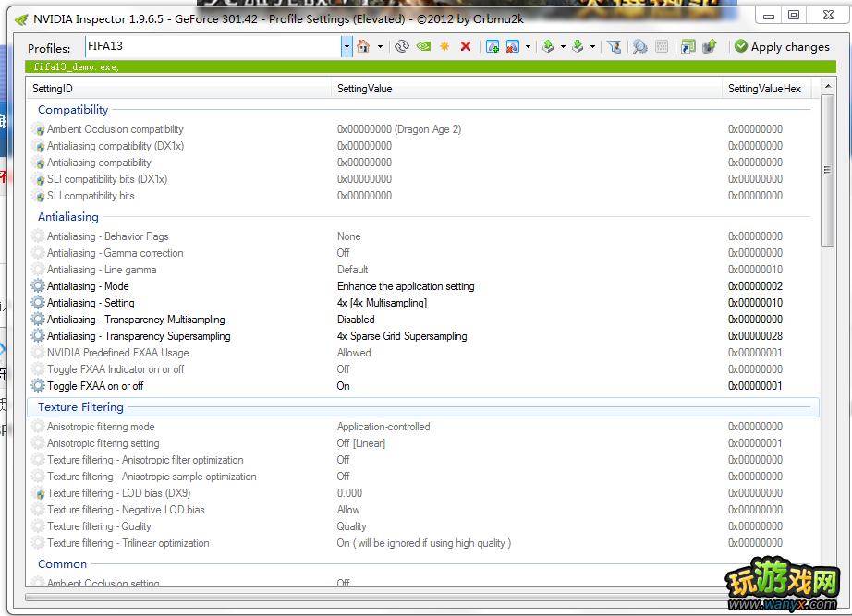Remove application from profile icon
The width and height of the screenshot is (852, 616).
click(x=512, y=47)
